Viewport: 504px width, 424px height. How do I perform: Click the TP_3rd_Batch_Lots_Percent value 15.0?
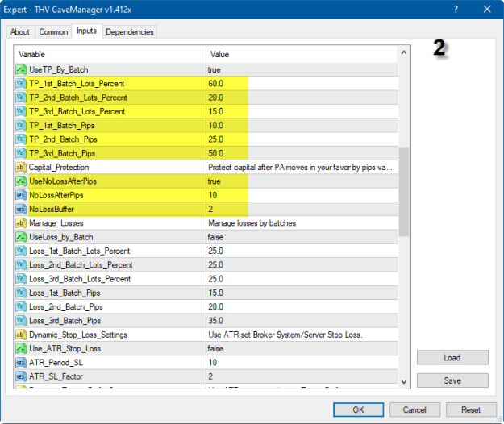tap(215, 111)
